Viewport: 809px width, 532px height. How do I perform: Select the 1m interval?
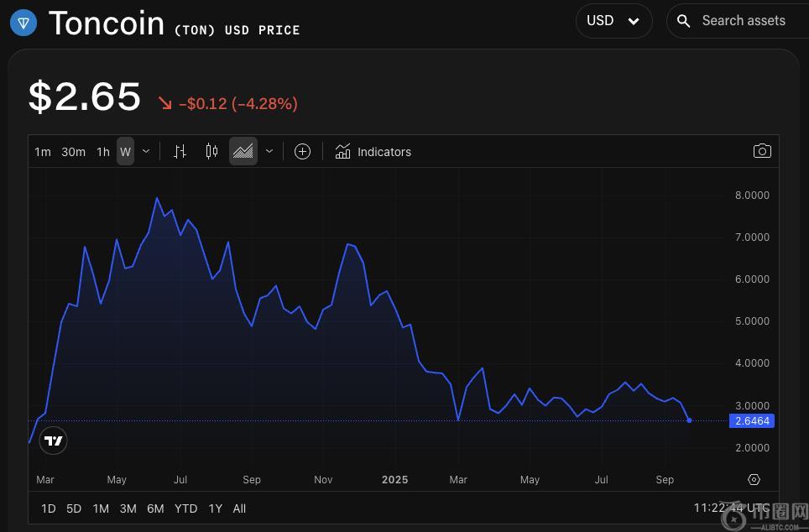pos(43,152)
